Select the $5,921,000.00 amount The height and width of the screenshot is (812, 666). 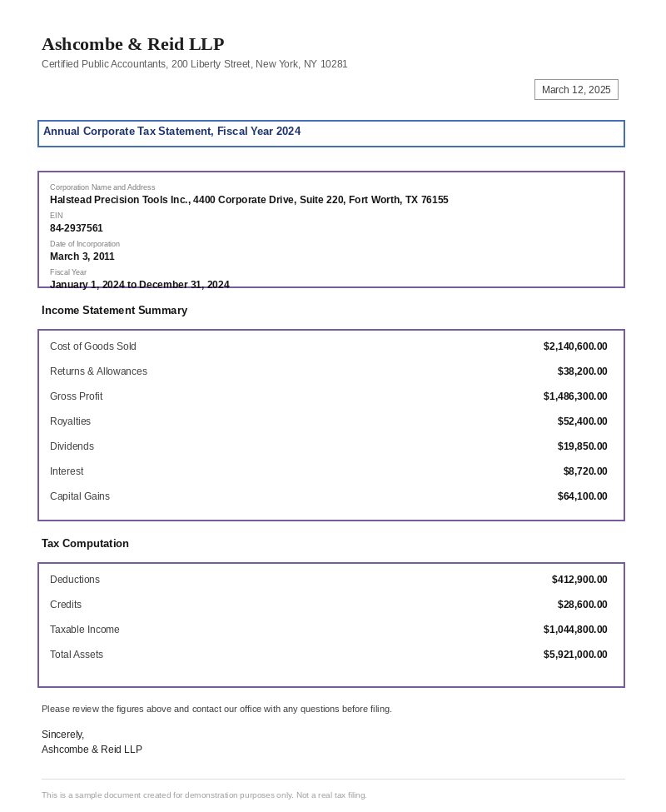(575, 655)
